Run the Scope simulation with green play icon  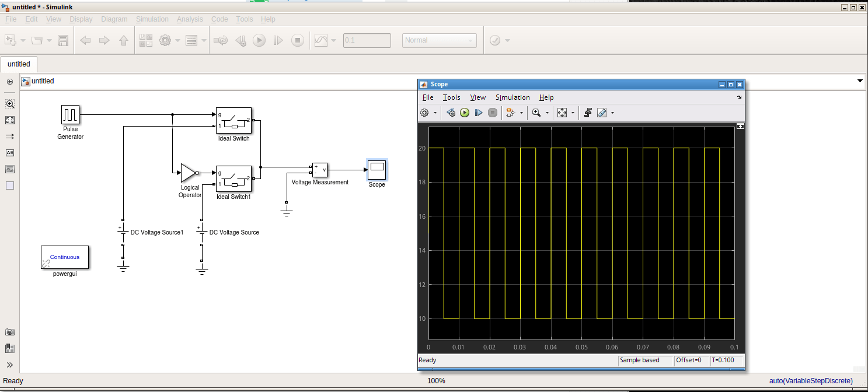[x=464, y=113]
